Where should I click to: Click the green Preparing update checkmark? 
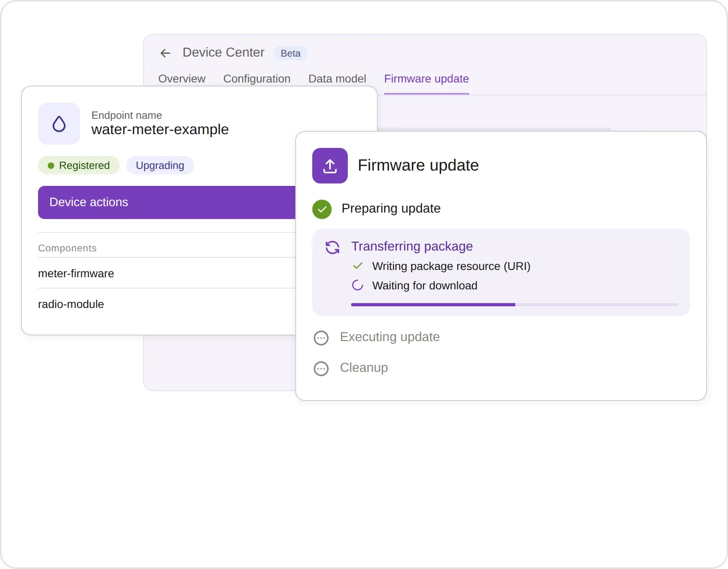[x=322, y=209]
